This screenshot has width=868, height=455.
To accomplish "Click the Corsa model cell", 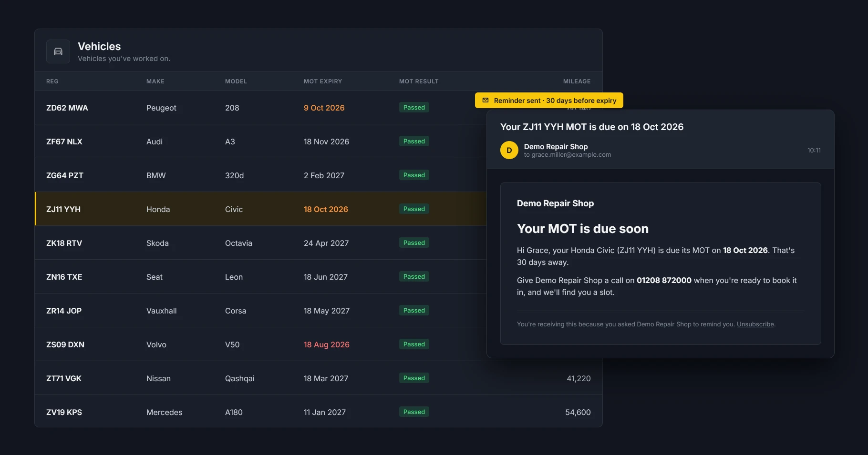I will click(236, 311).
